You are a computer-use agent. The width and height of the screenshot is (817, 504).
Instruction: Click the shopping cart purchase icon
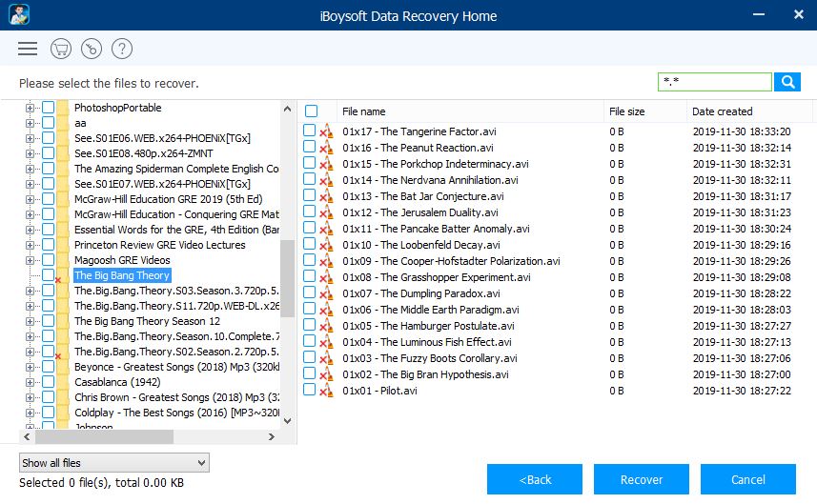[x=61, y=49]
